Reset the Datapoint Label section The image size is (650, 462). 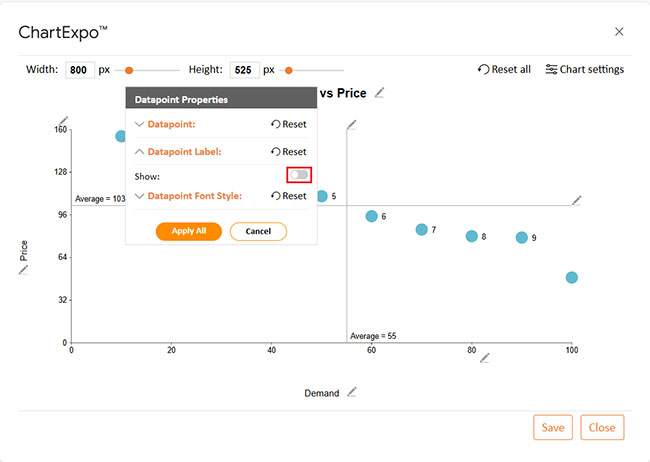(289, 152)
